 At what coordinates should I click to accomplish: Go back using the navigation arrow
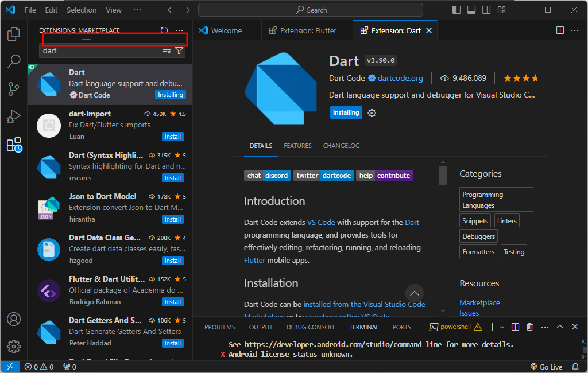tap(171, 10)
